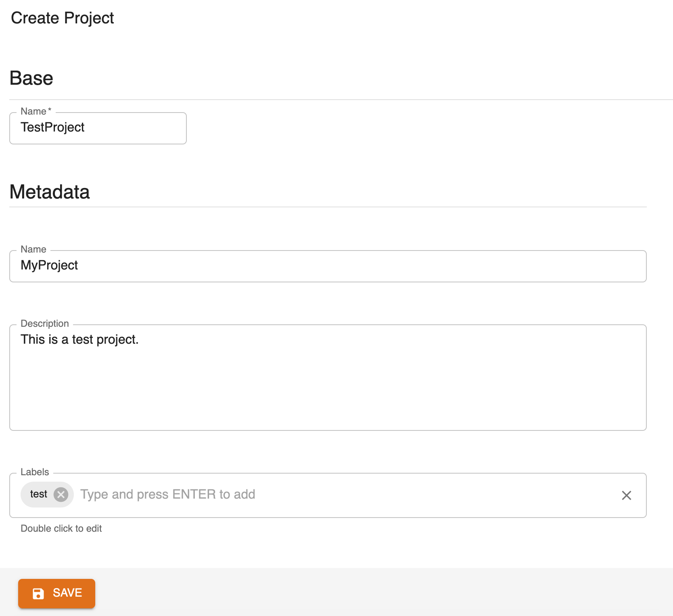
Task: Click the Create Project title
Action: coord(62,18)
